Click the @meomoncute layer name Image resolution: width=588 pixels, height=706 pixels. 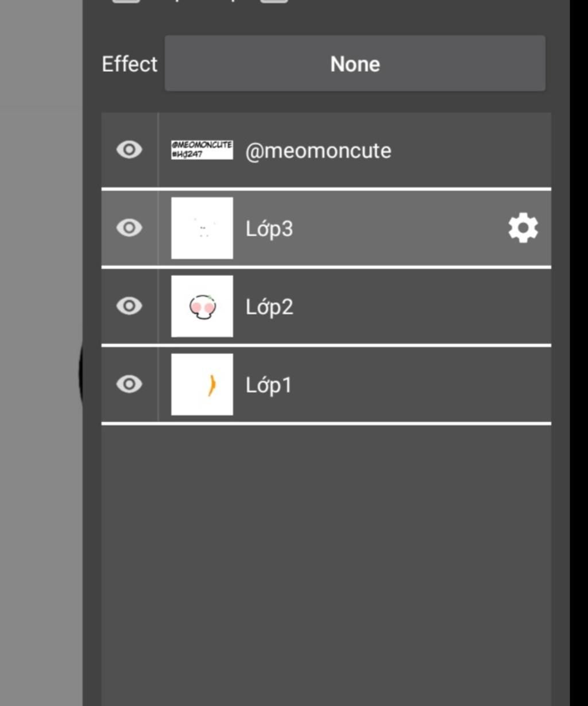[319, 151]
